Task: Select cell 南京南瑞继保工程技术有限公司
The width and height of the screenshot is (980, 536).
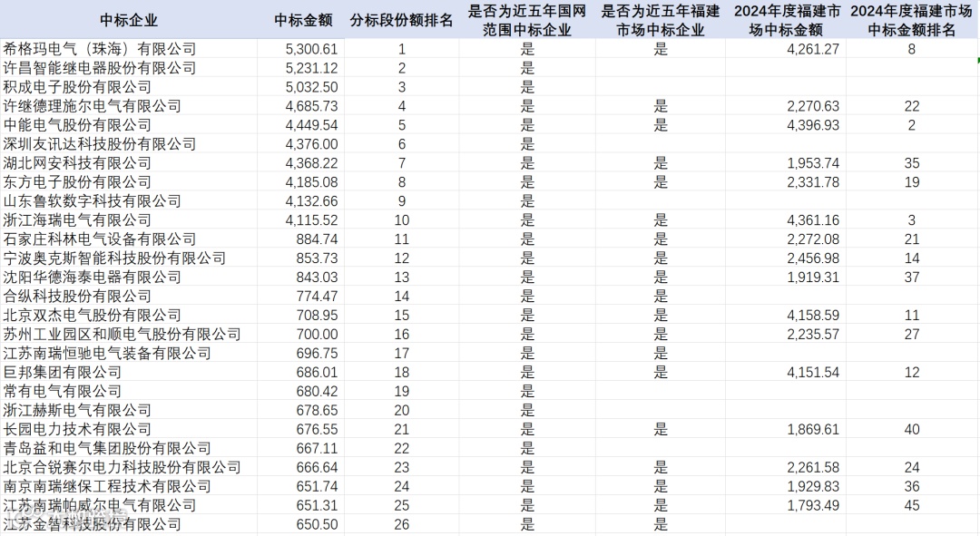Action: pos(129,486)
